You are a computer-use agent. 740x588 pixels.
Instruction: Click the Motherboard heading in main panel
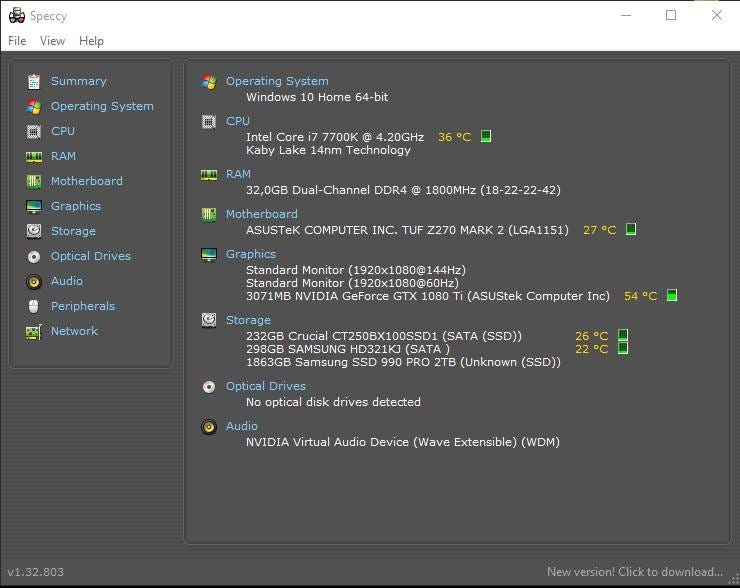[x=261, y=214]
